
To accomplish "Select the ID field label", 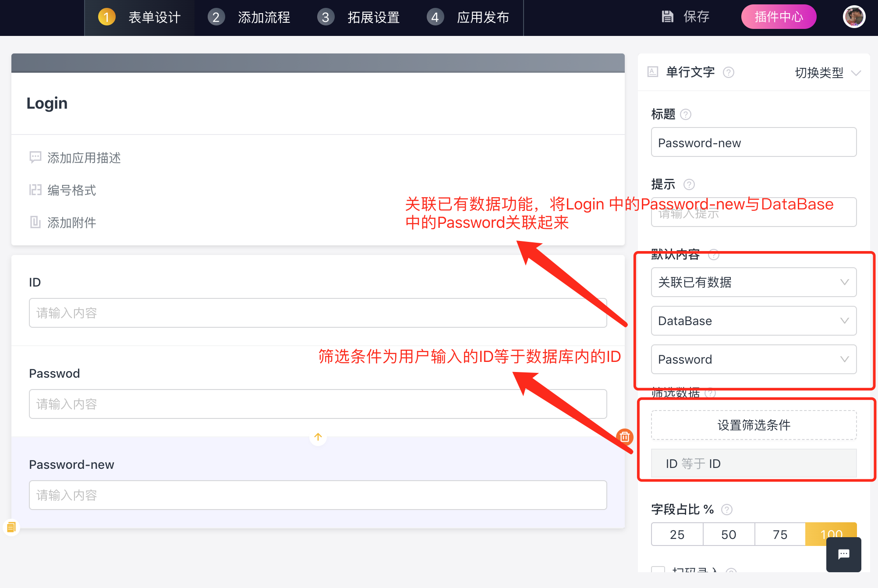I will pyautogui.click(x=35, y=283).
